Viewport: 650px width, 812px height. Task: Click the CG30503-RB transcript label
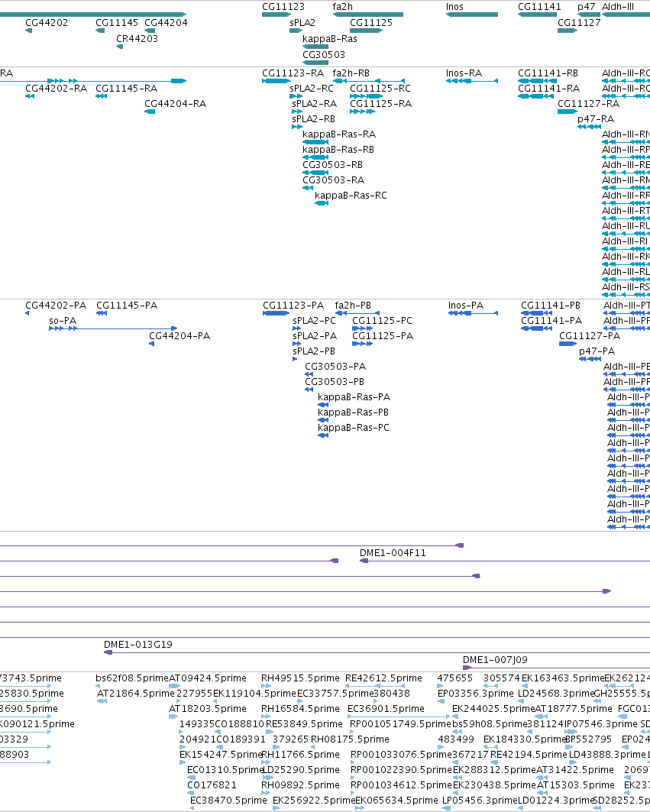(x=332, y=165)
